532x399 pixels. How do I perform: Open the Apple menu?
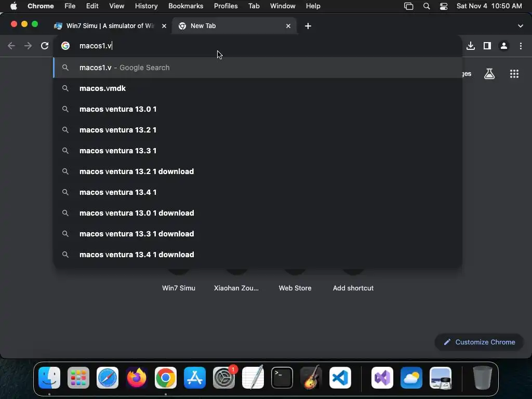click(14, 6)
